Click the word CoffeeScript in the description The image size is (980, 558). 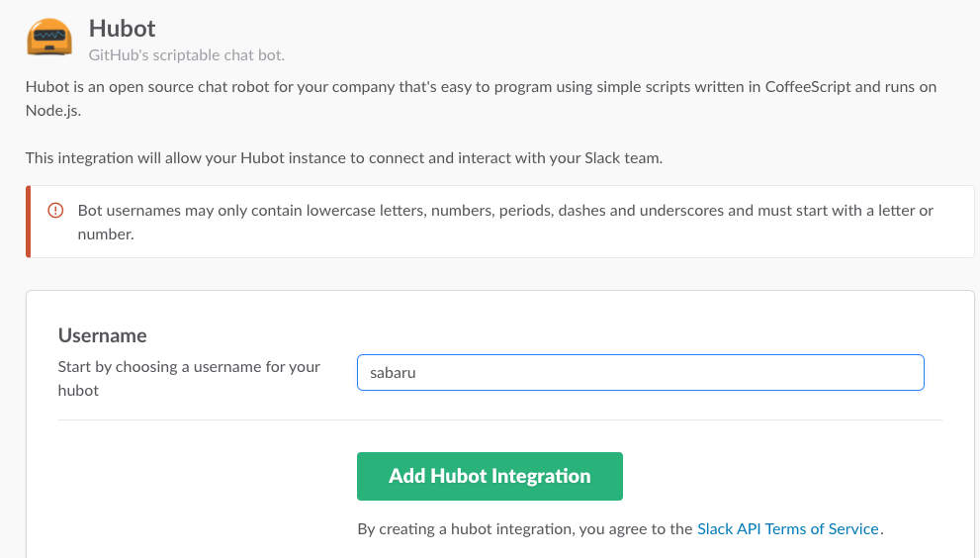tap(807, 86)
